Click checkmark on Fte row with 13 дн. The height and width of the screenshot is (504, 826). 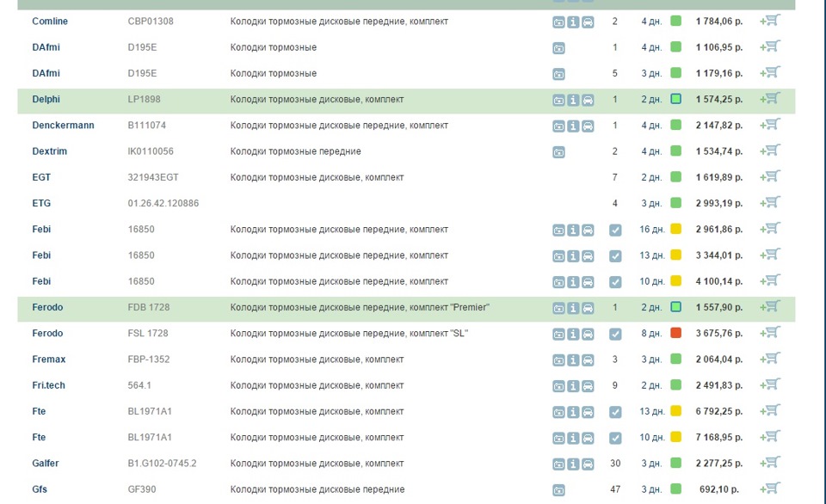pyautogui.click(x=615, y=412)
